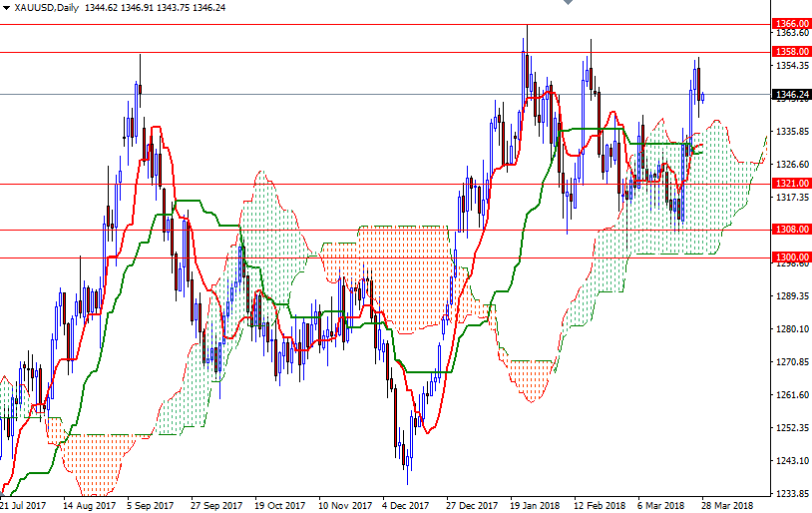Click the 1358.00 red price level label
The image size is (812, 513).
pyautogui.click(x=791, y=51)
